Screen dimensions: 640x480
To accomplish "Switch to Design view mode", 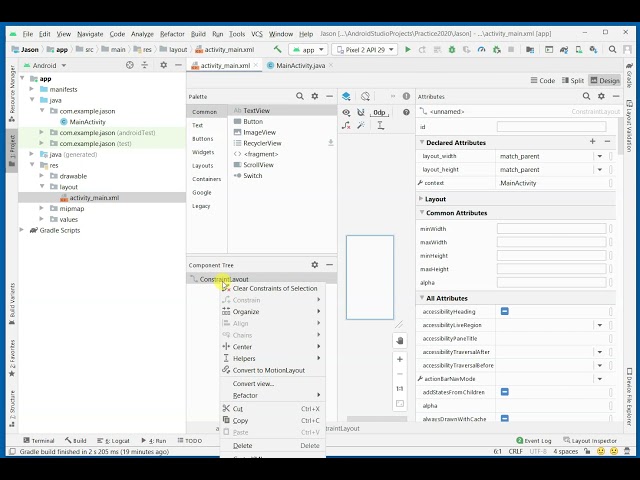I will click(x=604, y=80).
